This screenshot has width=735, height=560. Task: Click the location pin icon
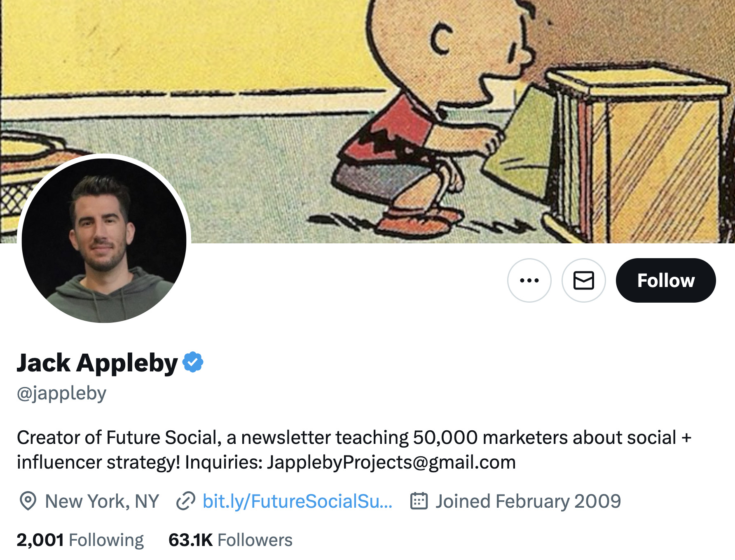[x=27, y=501]
